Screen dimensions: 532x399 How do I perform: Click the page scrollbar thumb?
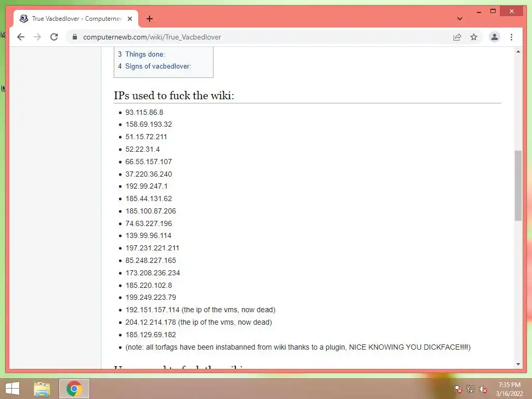coord(518,185)
